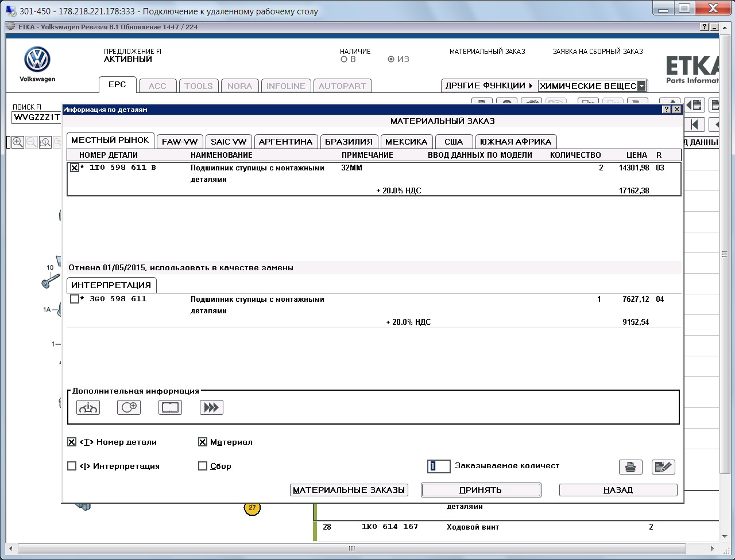Screen dimensions: 735x560
Task: Click the horizontal scrollbar at the bottom
Action: point(351,549)
